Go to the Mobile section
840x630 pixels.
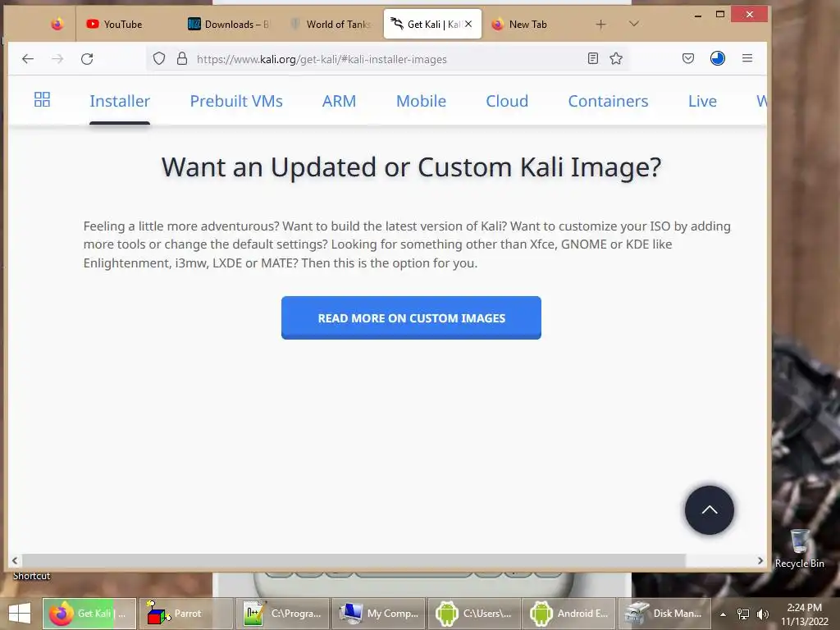coord(421,101)
